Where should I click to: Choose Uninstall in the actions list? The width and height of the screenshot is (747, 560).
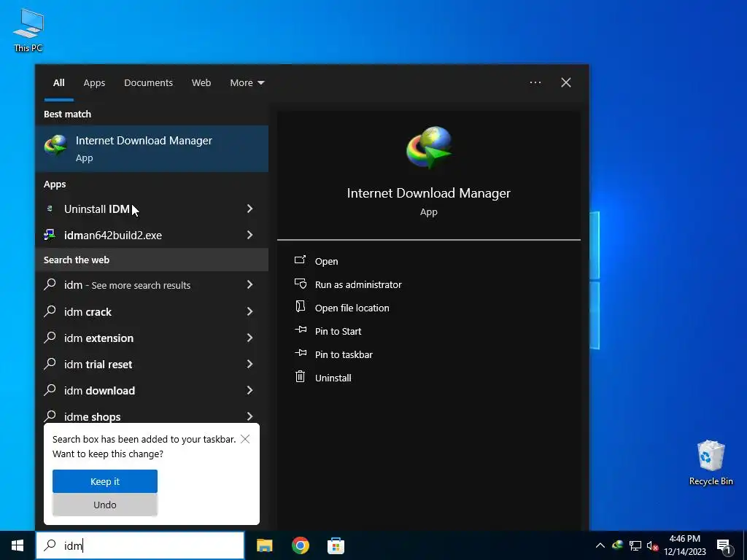[333, 378]
